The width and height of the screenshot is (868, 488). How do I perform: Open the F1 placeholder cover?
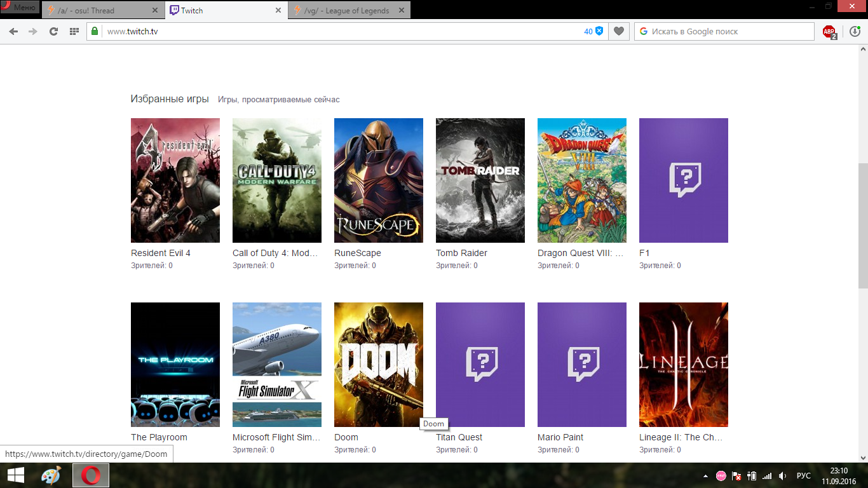tap(684, 180)
